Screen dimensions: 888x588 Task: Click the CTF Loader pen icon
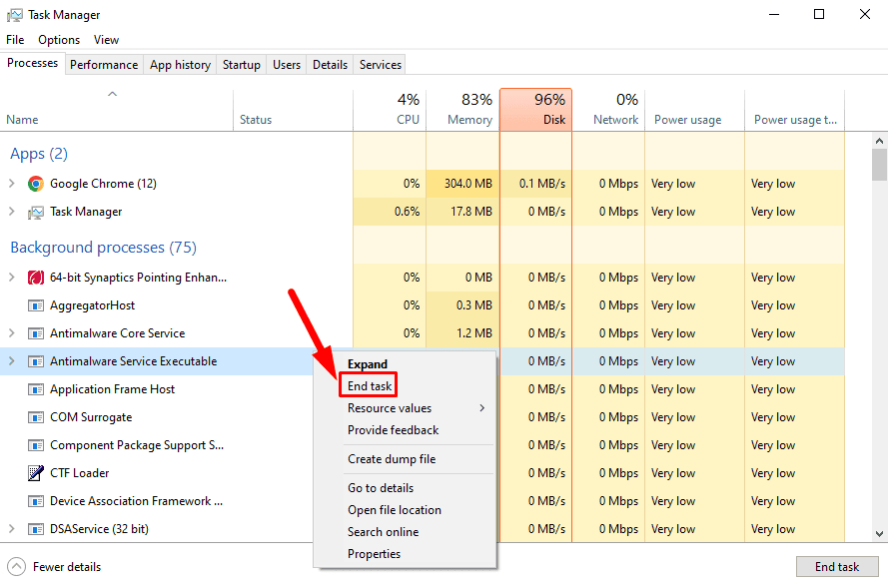tap(36, 472)
